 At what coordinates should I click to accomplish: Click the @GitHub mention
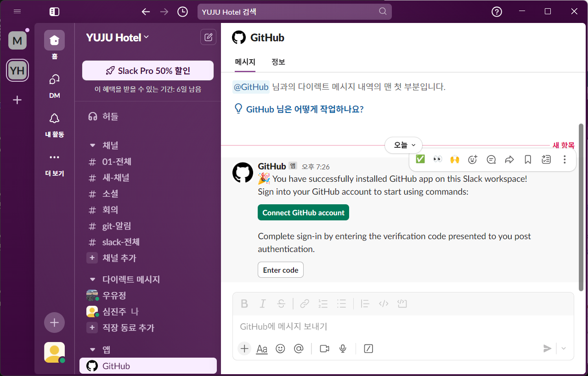(x=251, y=87)
